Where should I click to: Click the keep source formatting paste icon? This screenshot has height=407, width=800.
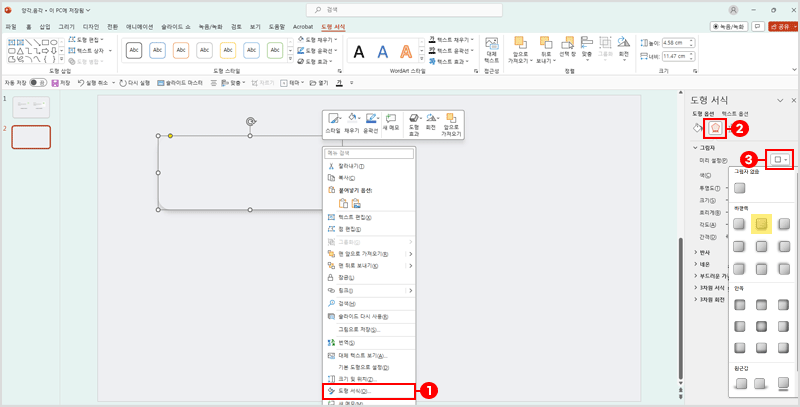point(343,203)
